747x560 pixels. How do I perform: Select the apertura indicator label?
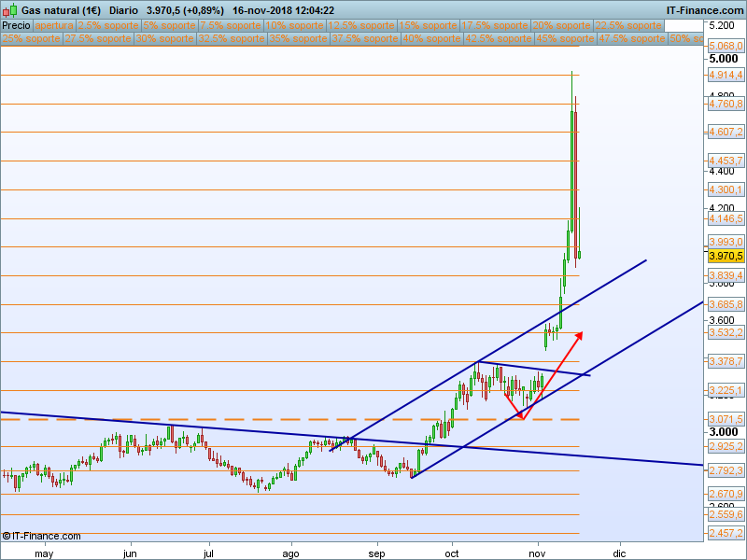pyautogui.click(x=54, y=26)
